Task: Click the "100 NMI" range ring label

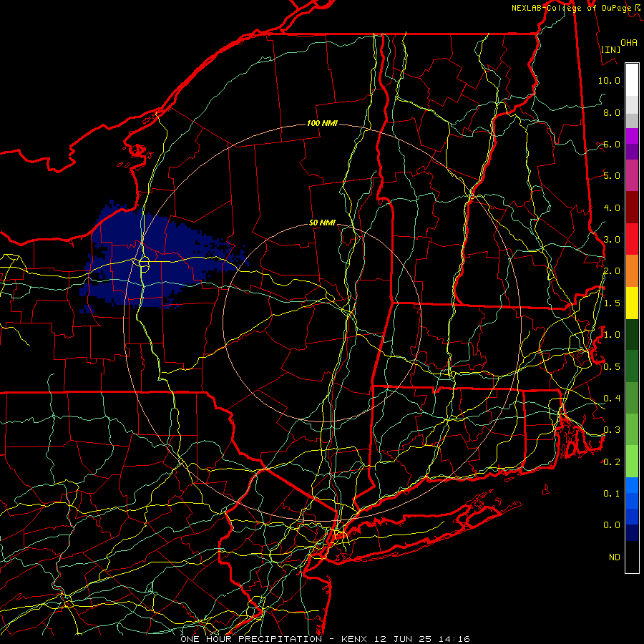Action: pos(322,123)
